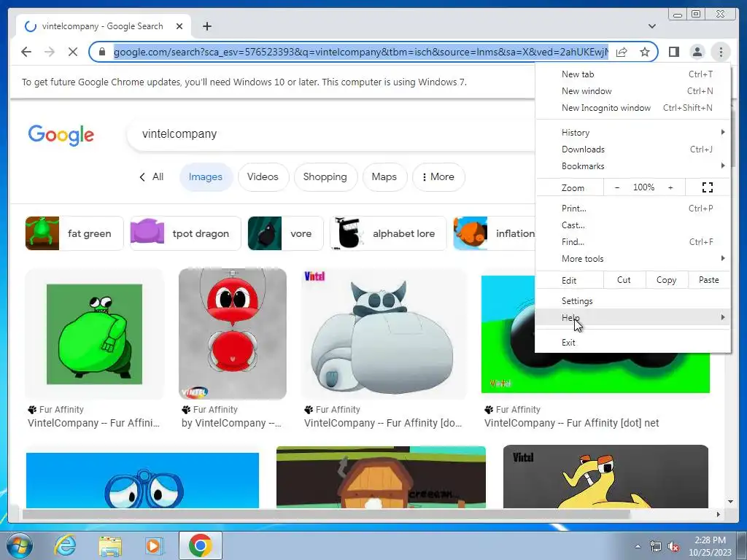The height and width of the screenshot is (560, 747).
Task: Open Downloads from the menu
Action: [633, 149]
